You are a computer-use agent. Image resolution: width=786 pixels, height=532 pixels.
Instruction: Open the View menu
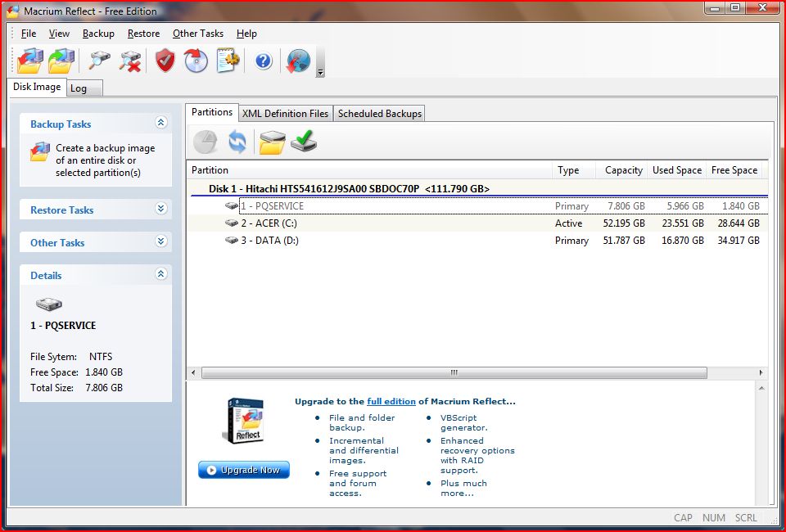click(x=59, y=34)
